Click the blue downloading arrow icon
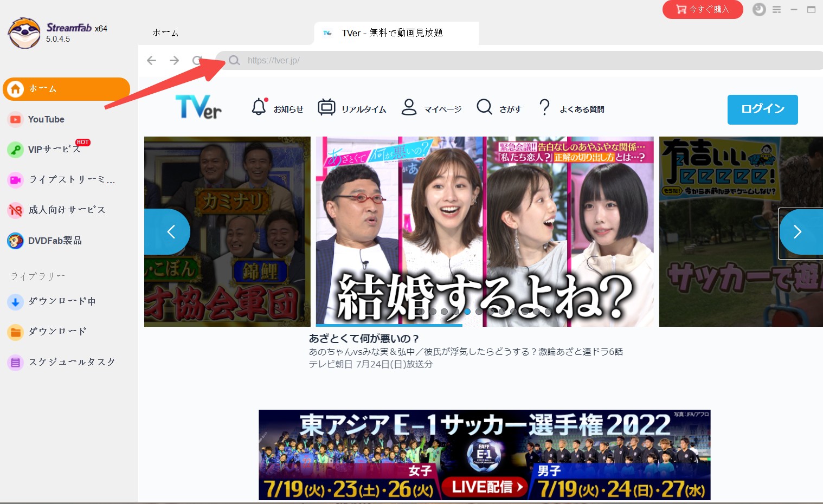This screenshot has width=823, height=504. click(x=15, y=302)
